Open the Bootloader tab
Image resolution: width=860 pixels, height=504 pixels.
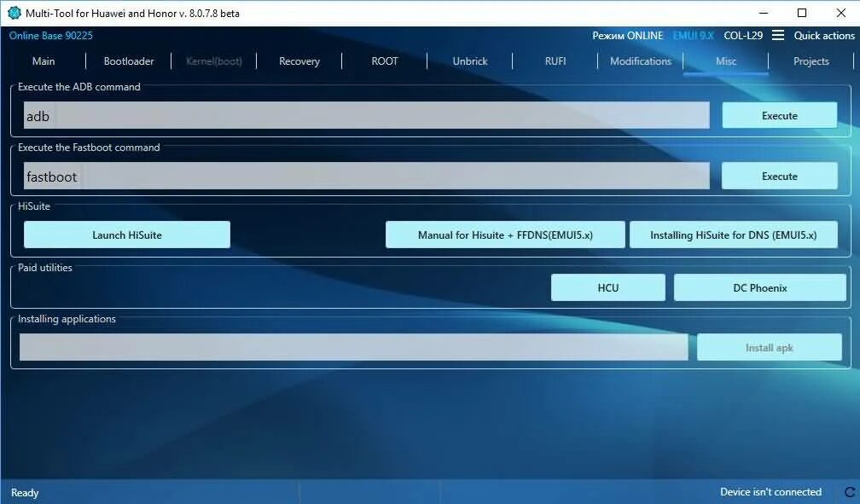pos(129,61)
